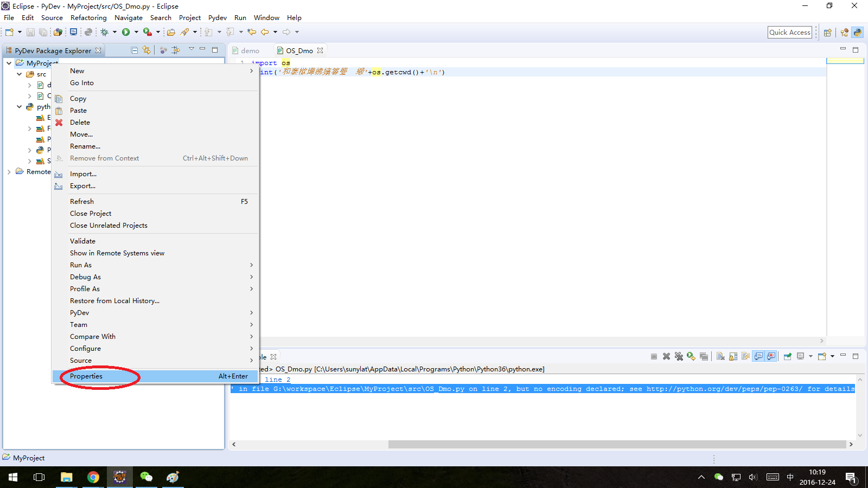Collapse All in PyDev Package Explorer
Screen dimensions: 868x488
135,50
